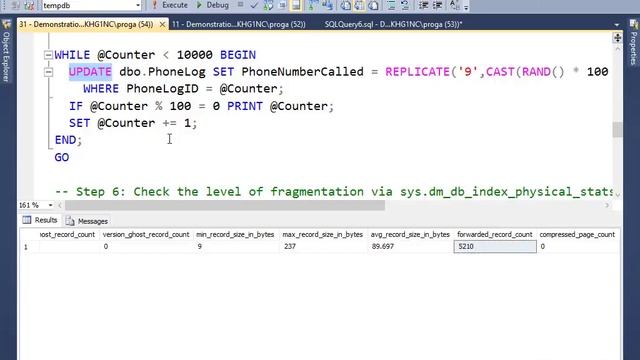Decrease the indent of the selection

pyautogui.click(x=423, y=5)
